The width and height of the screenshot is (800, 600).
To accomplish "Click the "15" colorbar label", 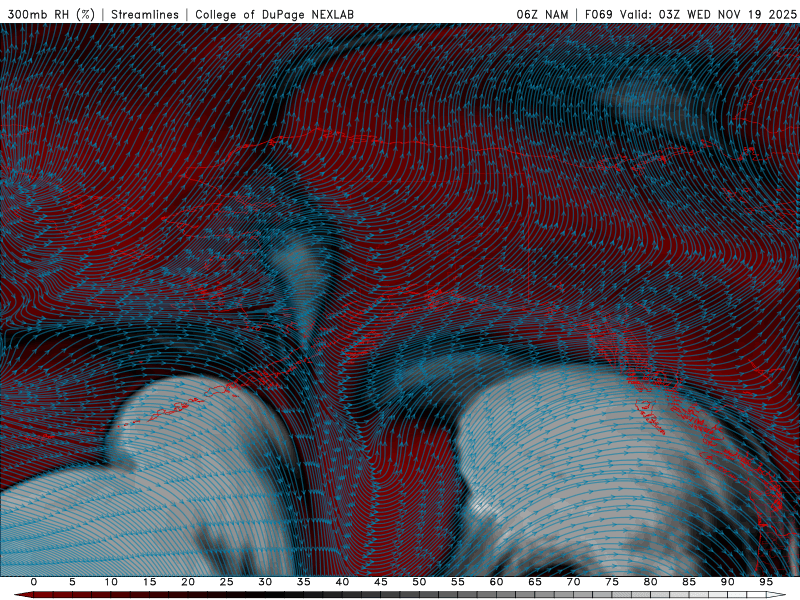I will click(x=149, y=582).
